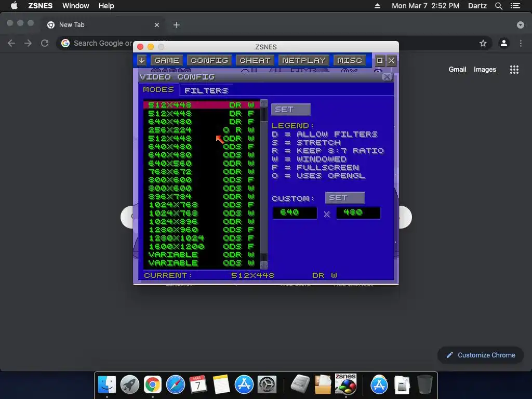
Task: Open the Gmail link in Chrome
Action: [x=457, y=69]
